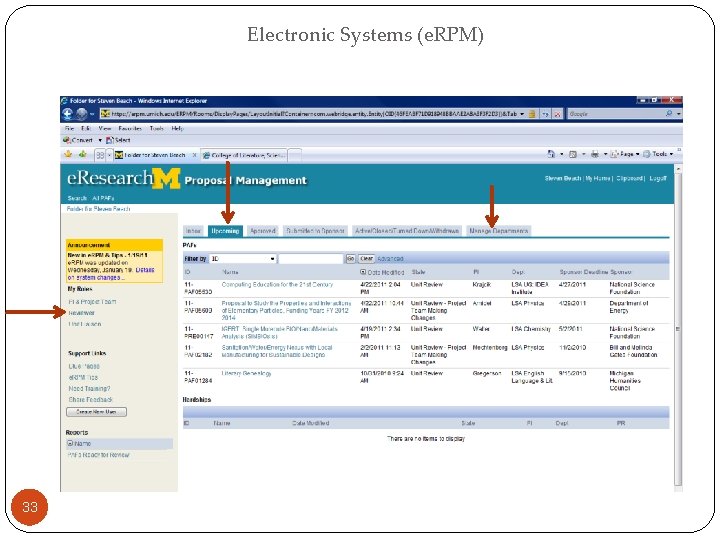Click the browser Back arrow button
720x540 pixels.
[68, 113]
